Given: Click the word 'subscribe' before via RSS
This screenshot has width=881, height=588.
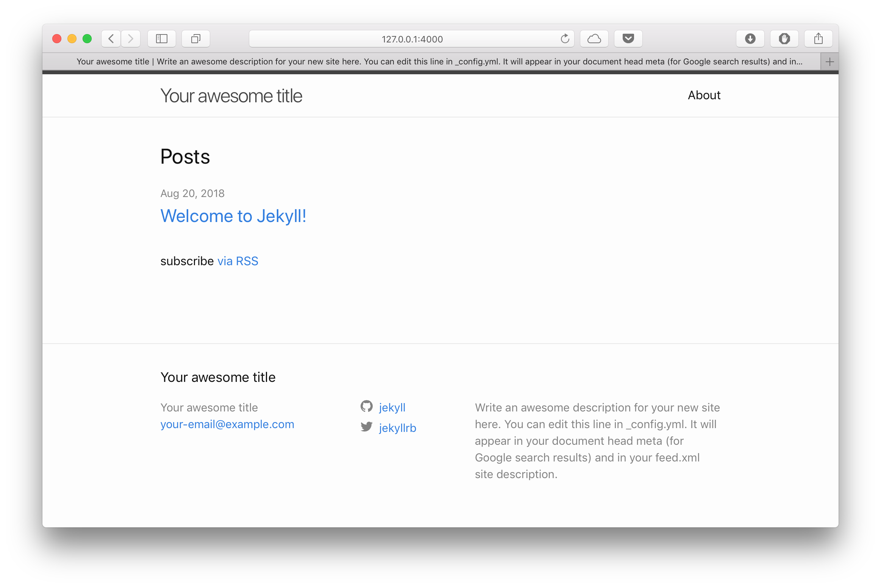Looking at the screenshot, I should pyautogui.click(x=187, y=261).
